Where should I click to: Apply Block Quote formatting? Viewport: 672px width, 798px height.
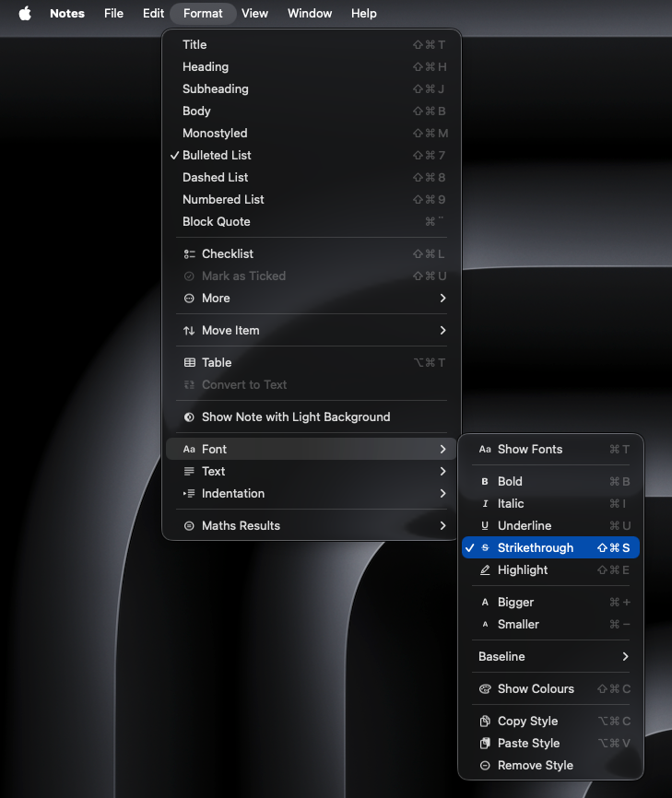311,222
